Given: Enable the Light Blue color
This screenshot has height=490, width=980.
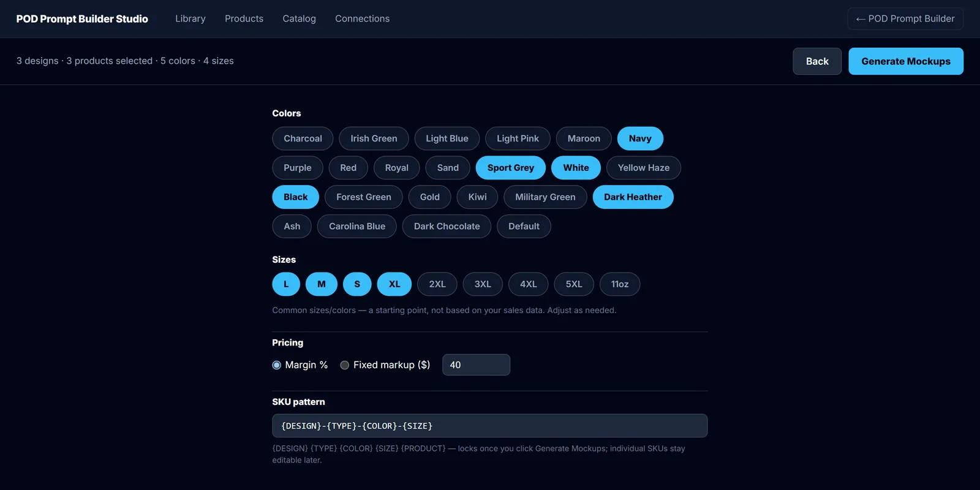Looking at the screenshot, I should (447, 138).
